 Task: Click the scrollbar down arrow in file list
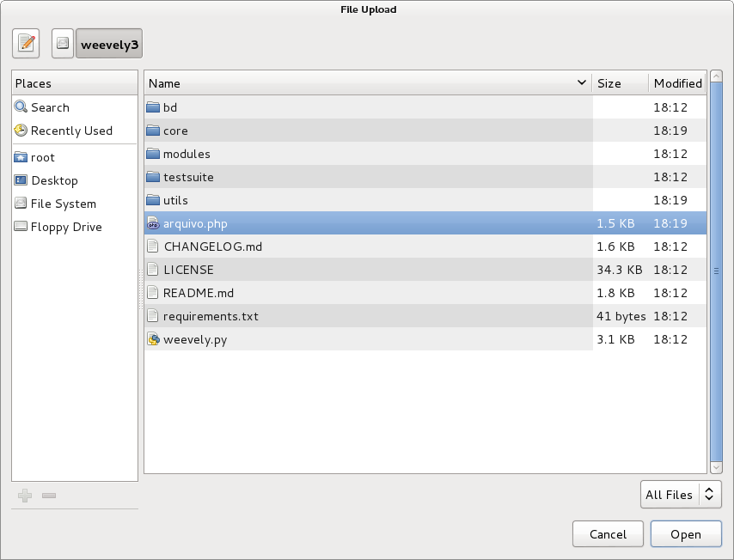click(716, 467)
